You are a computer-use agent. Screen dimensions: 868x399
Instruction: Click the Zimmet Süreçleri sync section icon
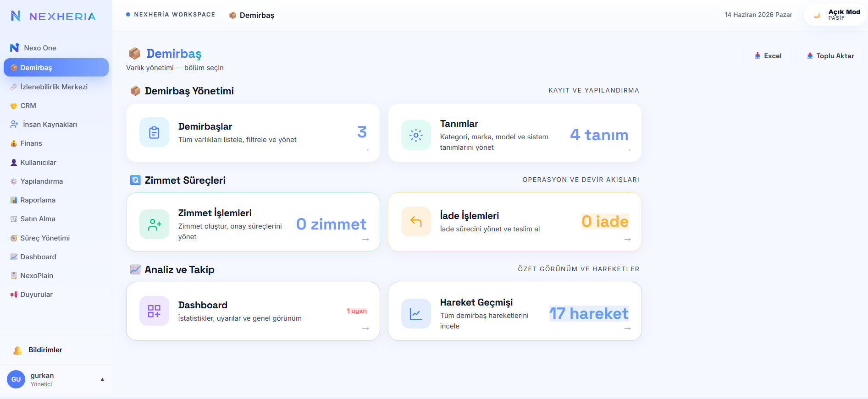135,180
